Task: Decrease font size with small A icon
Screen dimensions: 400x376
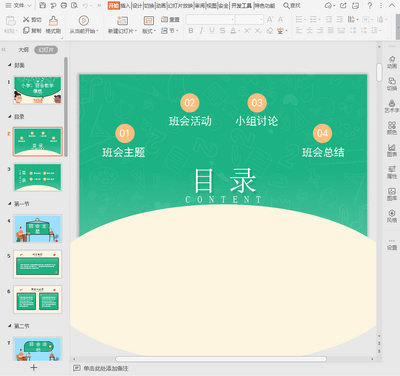Action: pos(281,20)
